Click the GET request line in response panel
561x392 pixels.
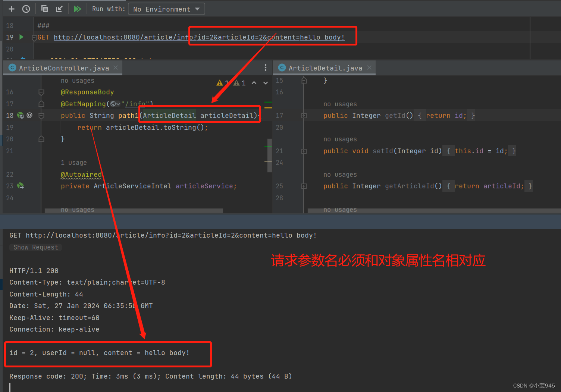tap(163, 235)
